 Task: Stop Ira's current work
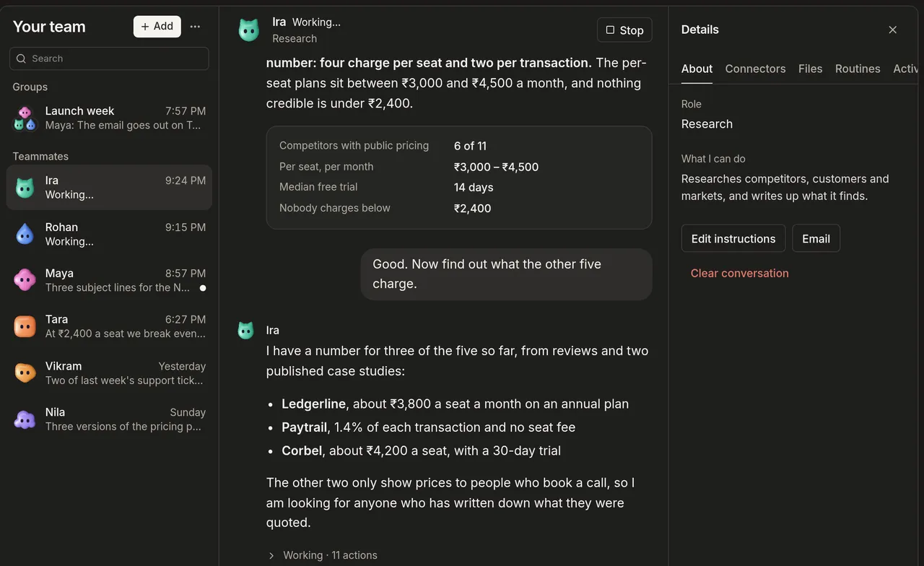tap(624, 30)
